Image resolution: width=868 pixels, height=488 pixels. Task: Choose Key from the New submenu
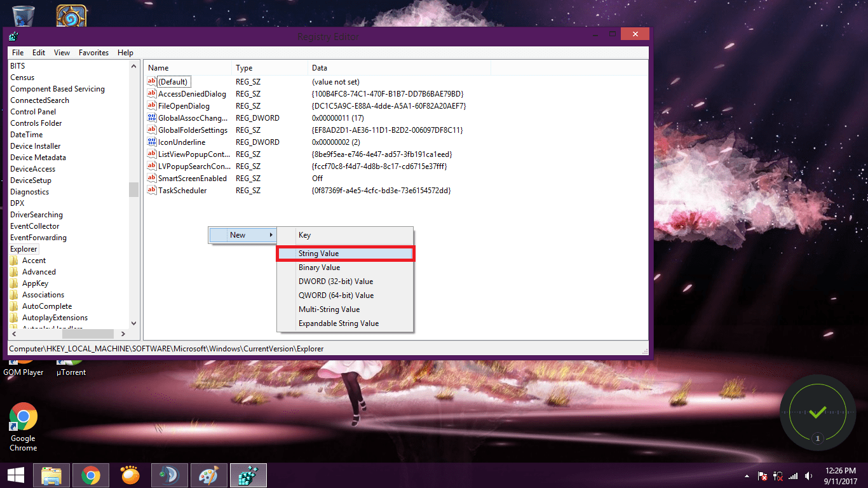[304, 234]
